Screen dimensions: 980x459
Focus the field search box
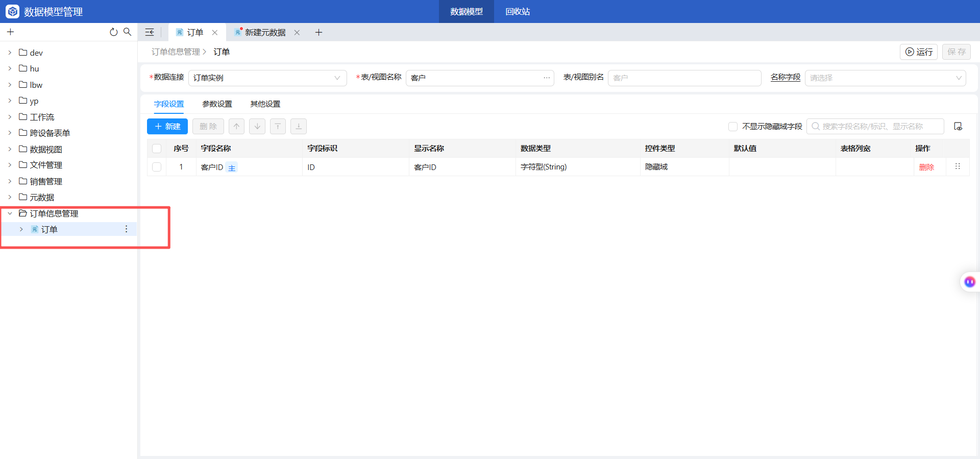click(875, 127)
